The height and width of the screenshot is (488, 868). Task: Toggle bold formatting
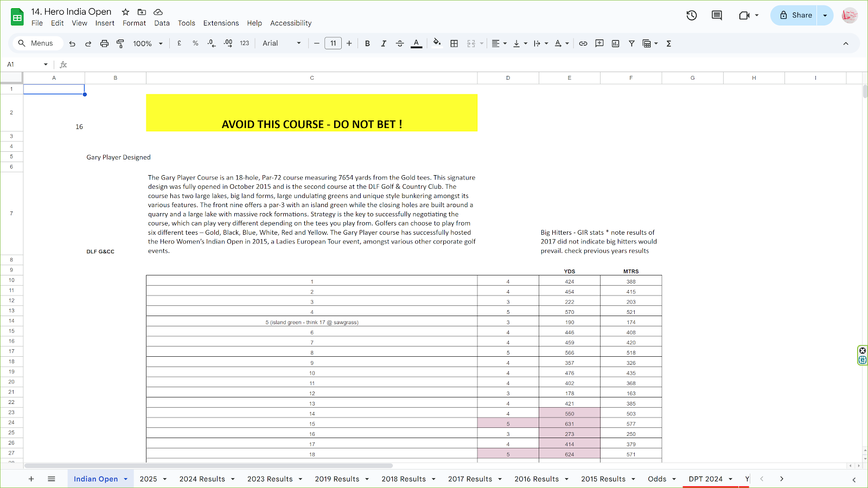[x=367, y=43]
